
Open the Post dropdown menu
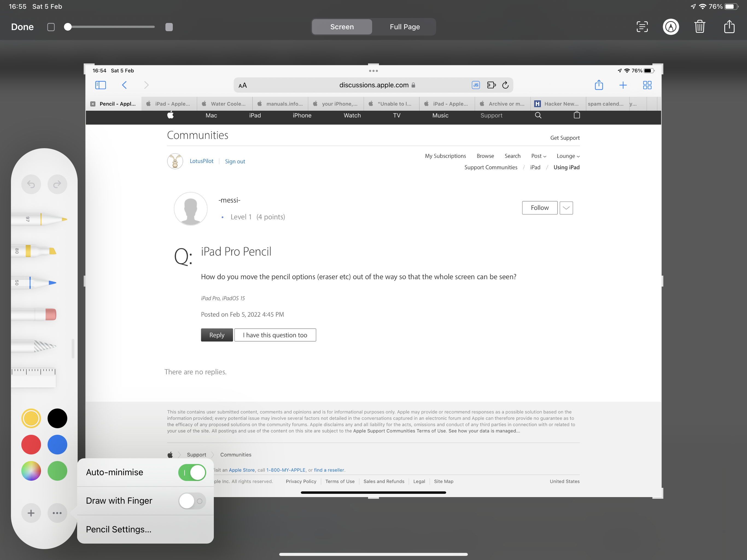pos(538,156)
